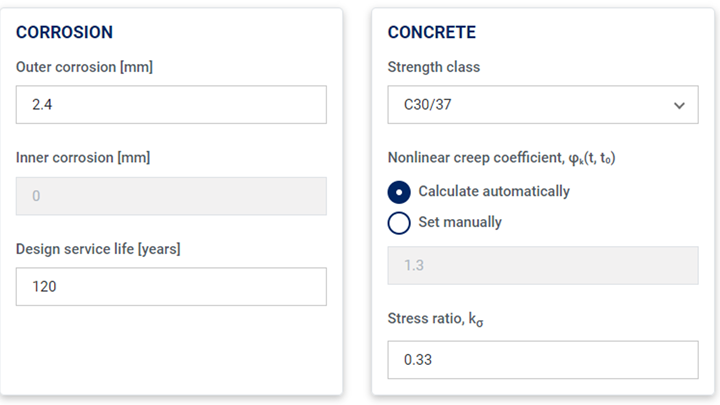Image resolution: width=720 pixels, height=405 pixels.
Task: Click the chevron arrow in Strength class
Action: click(679, 105)
